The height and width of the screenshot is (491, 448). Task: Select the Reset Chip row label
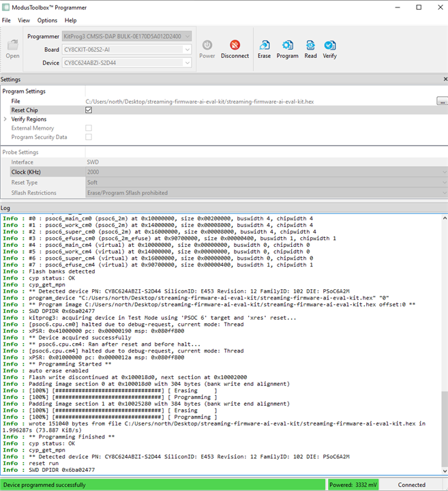(25, 110)
